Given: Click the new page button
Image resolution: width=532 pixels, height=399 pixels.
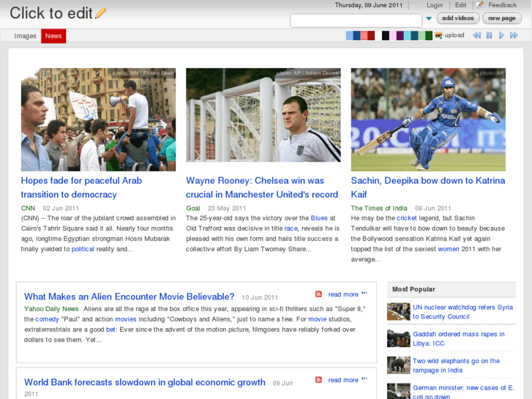Looking at the screenshot, I should [502, 18].
